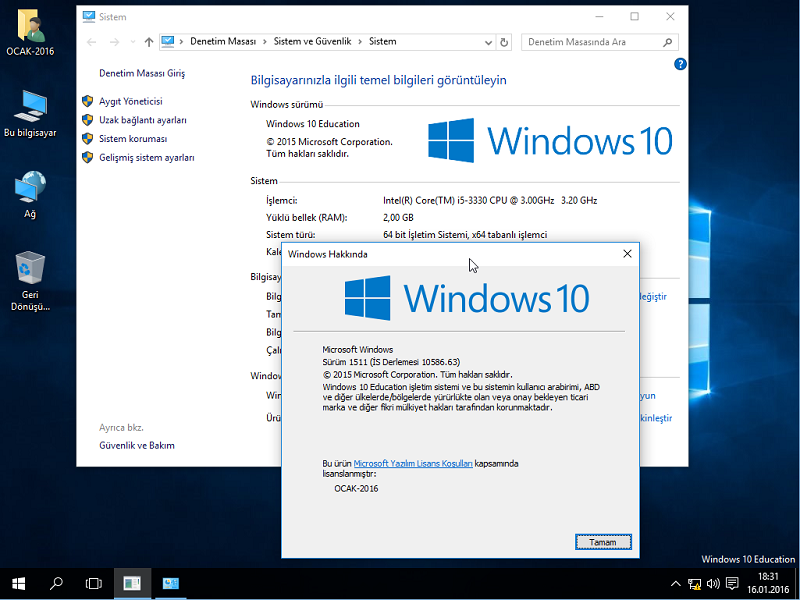Click shield icon beside Aygıt Yöneticisi
Image resolution: width=800 pixels, height=600 pixels.
tap(88, 101)
